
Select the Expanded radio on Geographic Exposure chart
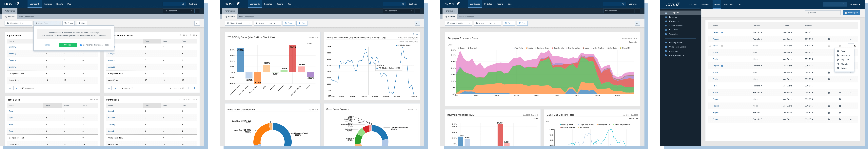click(x=469, y=48)
